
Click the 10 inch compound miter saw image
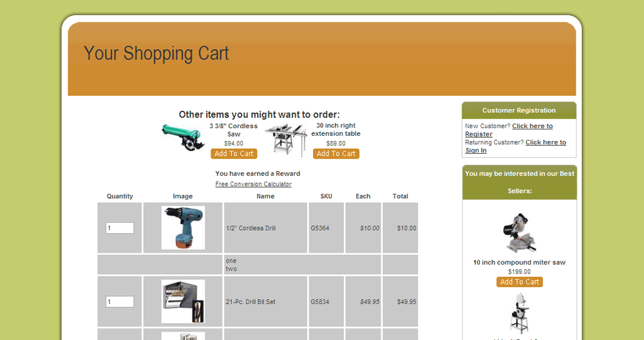519,232
